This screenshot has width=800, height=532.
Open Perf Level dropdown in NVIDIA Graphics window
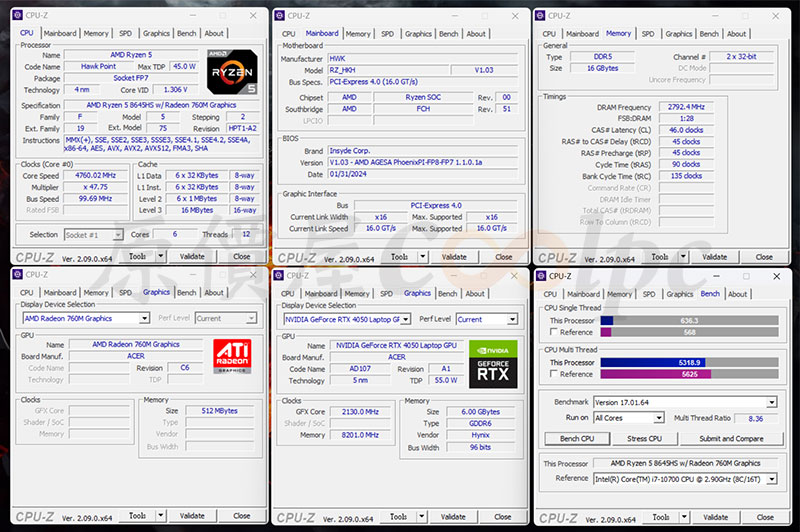[x=512, y=319]
